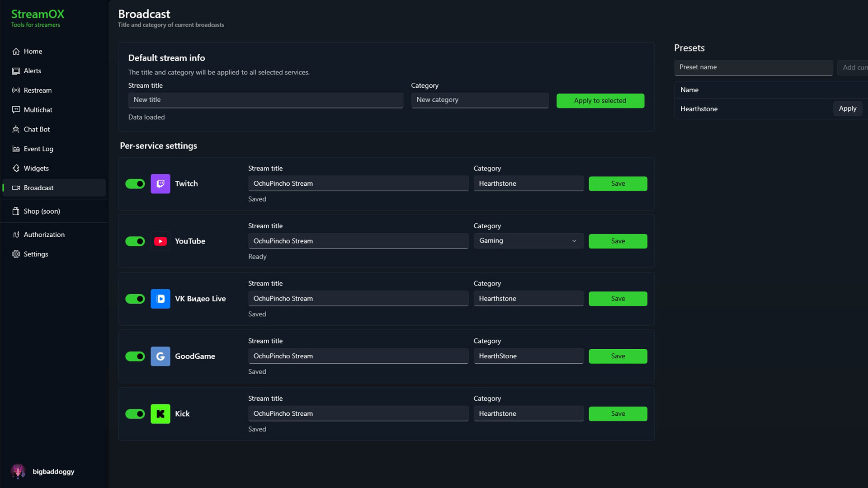Open the Restream section

click(54, 90)
